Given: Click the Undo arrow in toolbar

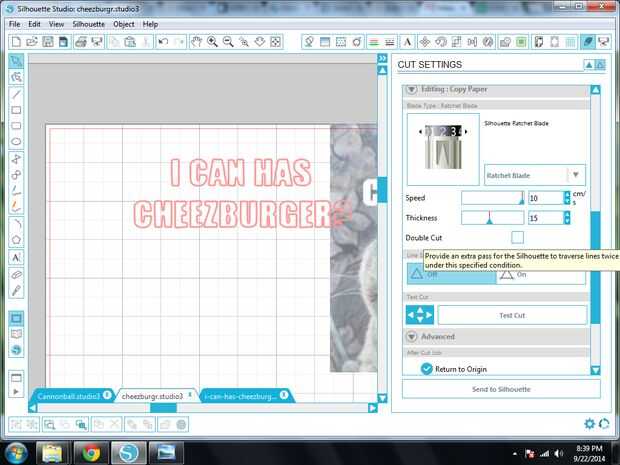Looking at the screenshot, I should (163, 42).
